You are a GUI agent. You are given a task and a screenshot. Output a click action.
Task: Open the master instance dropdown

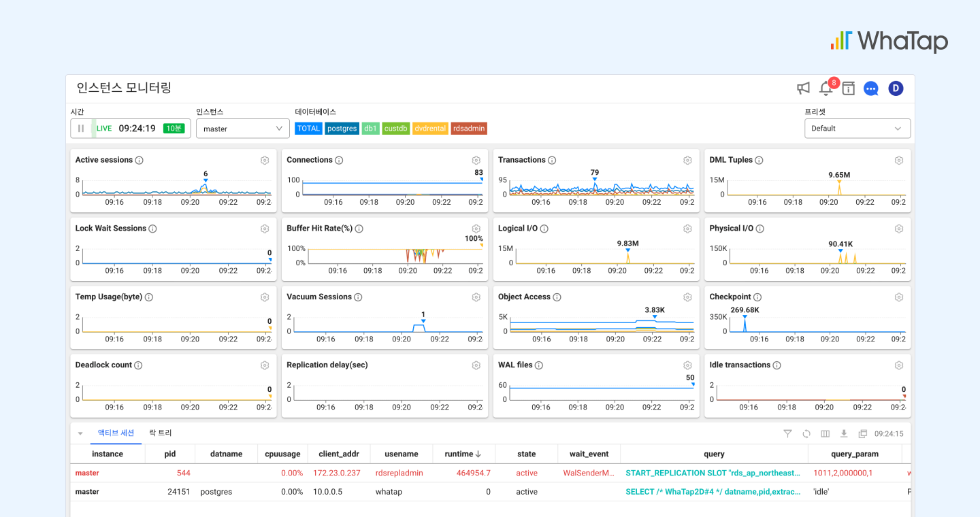242,129
